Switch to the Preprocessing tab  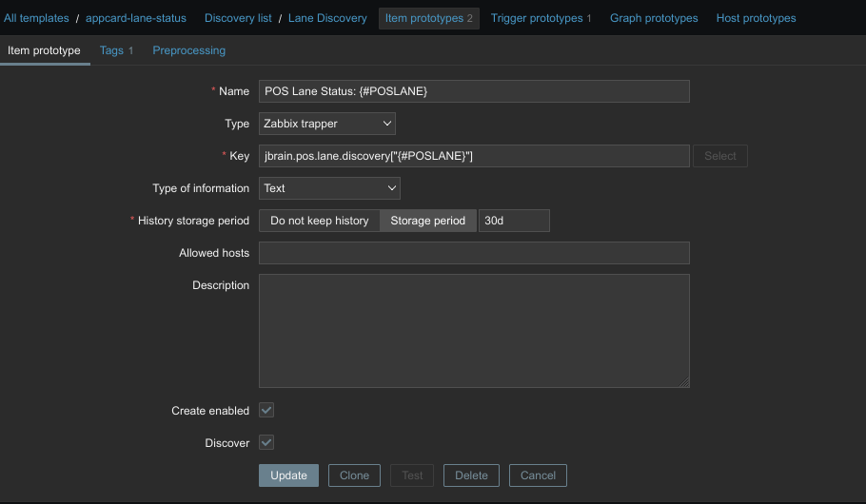pyautogui.click(x=188, y=50)
